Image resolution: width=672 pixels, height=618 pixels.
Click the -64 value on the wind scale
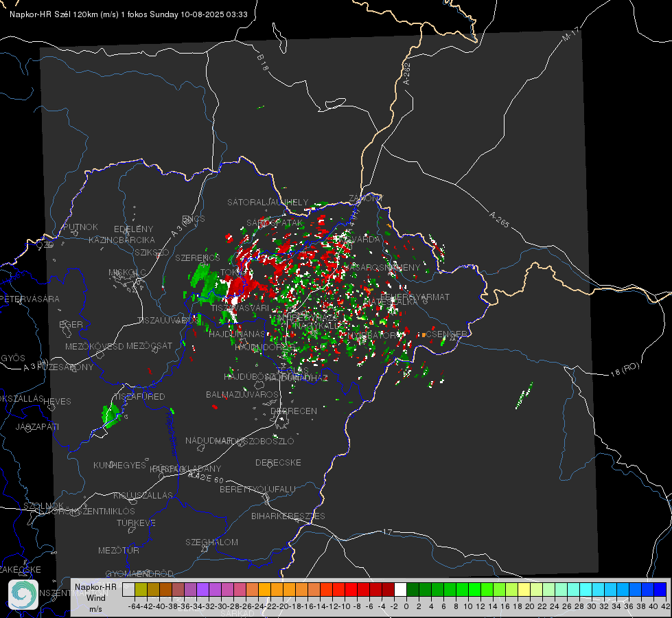(x=135, y=606)
